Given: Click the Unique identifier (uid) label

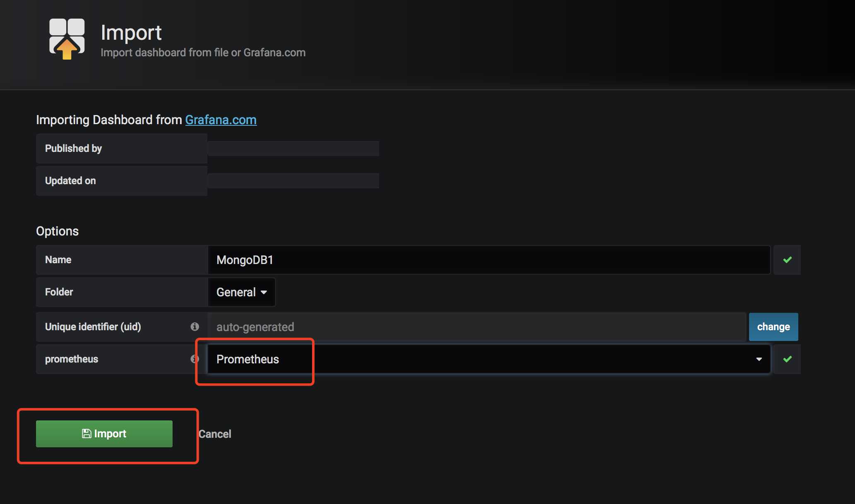Looking at the screenshot, I should point(93,326).
